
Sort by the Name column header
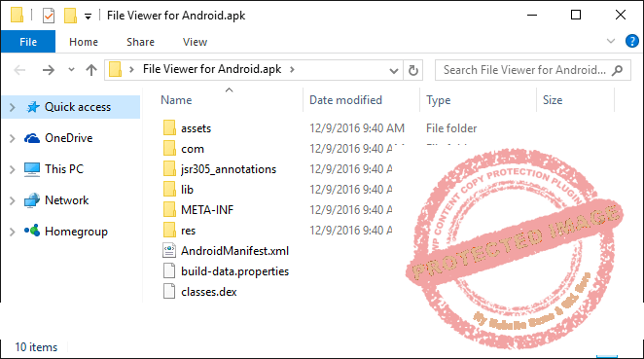click(x=176, y=100)
